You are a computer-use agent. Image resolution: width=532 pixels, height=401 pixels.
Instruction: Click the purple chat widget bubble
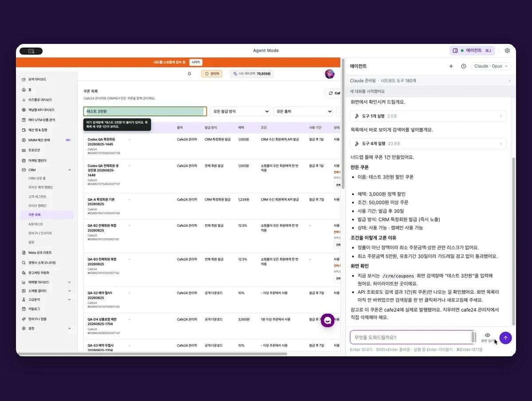[328, 320]
